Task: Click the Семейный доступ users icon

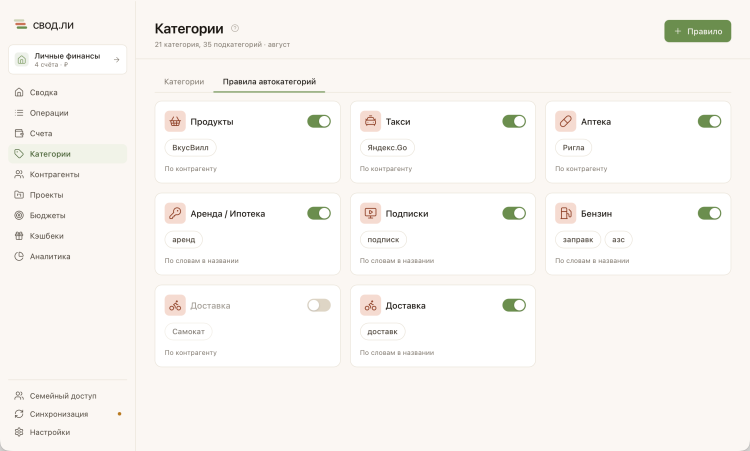Action: coord(19,396)
